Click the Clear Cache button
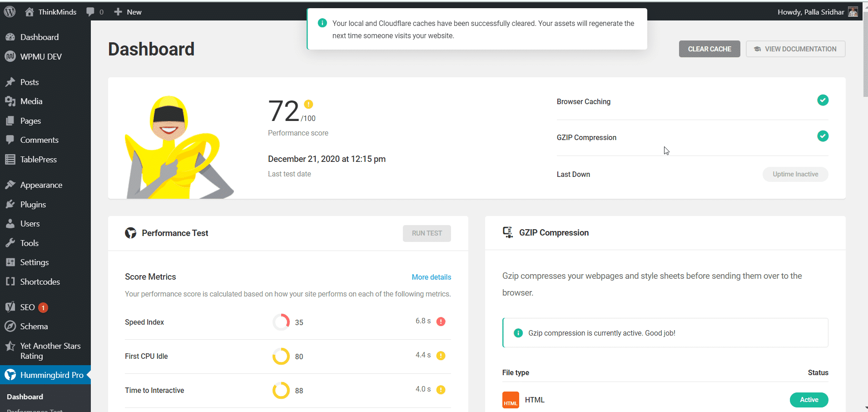 pyautogui.click(x=709, y=49)
